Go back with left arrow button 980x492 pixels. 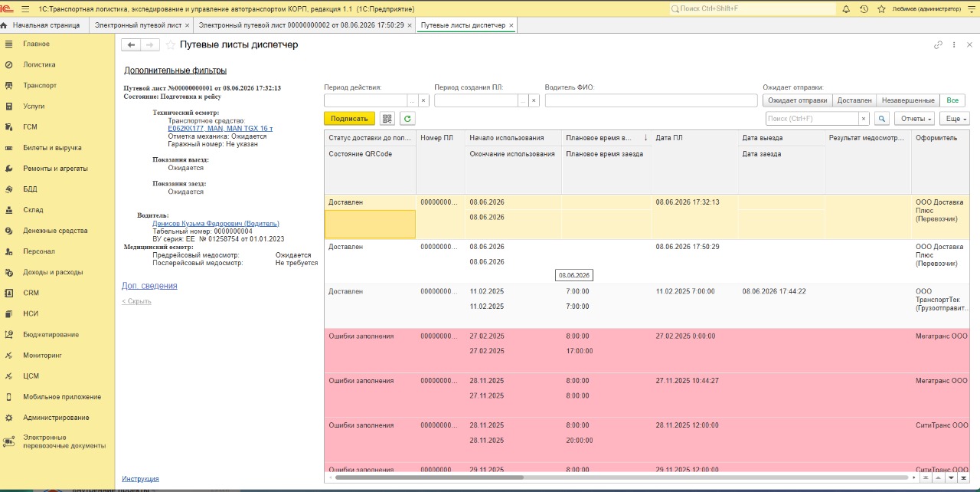[x=131, y=45]
